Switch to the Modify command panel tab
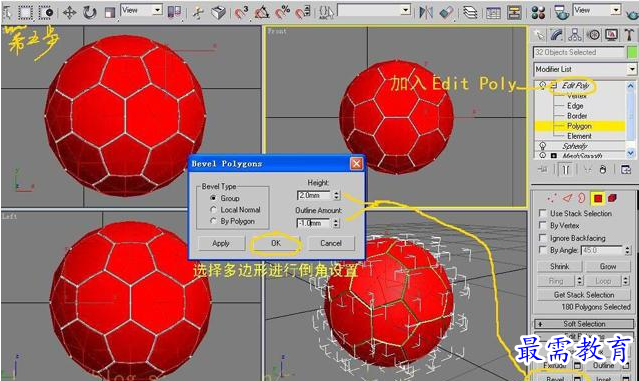The image size is (639, 381). coord(557,35)
